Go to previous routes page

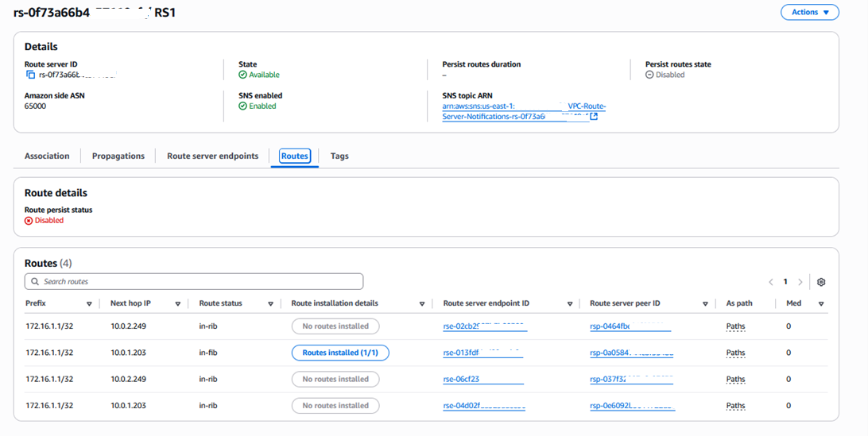coord(770,282)
